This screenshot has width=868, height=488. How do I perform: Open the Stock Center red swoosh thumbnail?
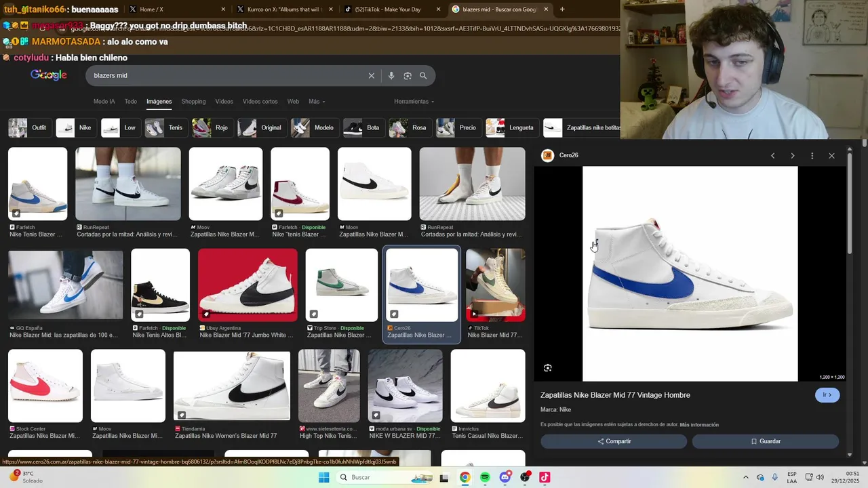pos(45,386)
